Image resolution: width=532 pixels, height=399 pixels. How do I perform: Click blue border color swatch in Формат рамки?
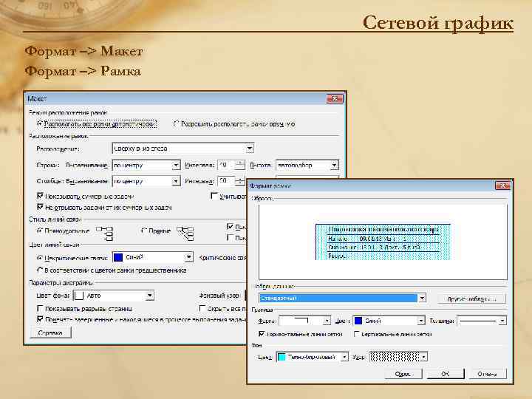(x=358, y=321)
